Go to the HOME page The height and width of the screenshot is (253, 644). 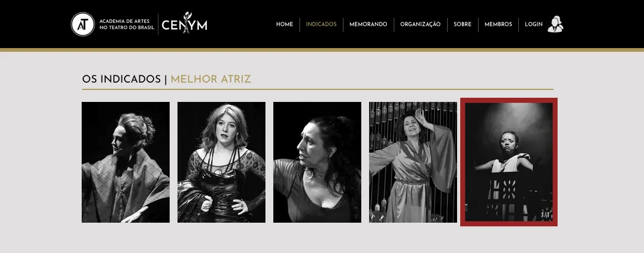click(285, 25)
